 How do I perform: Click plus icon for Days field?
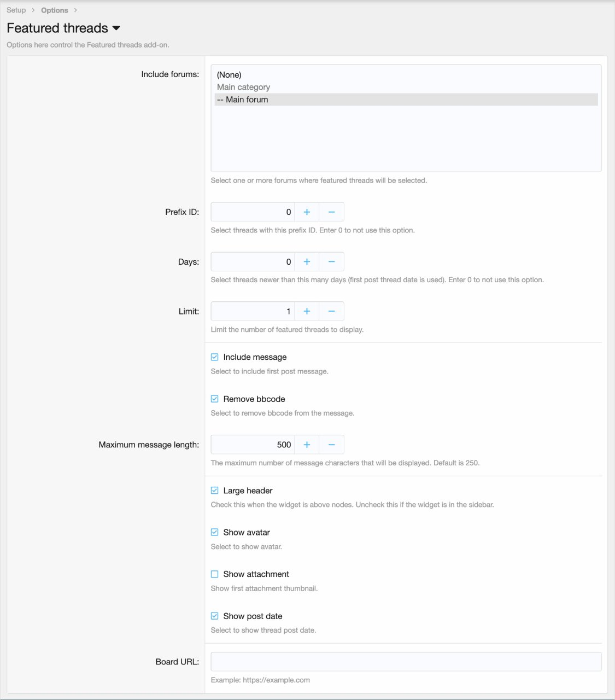click(x=307, y=262)
